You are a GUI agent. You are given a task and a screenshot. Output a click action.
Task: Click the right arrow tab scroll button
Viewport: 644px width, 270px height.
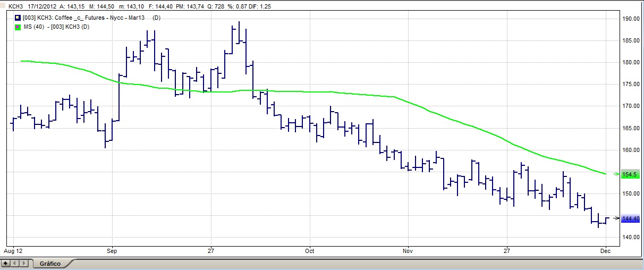[23, 263]
